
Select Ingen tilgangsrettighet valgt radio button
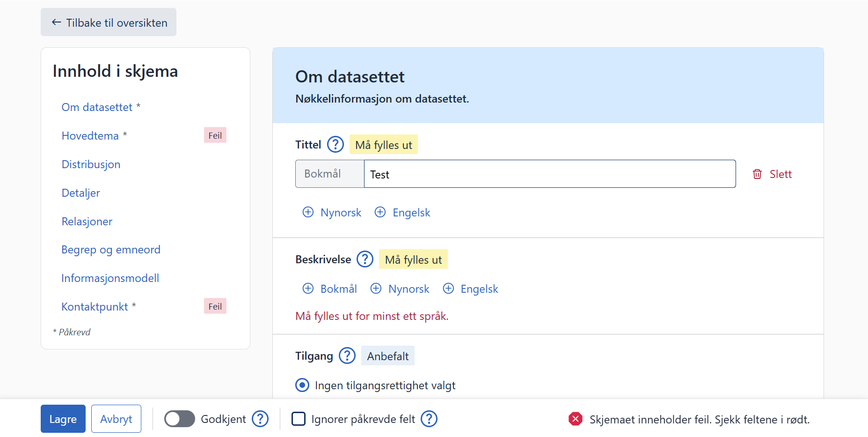(x=302, y=385)
